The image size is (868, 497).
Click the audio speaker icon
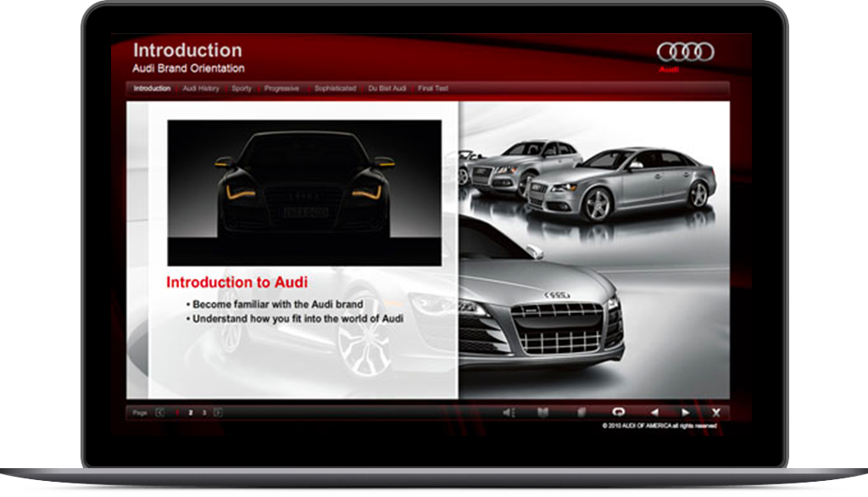(509, 413)
